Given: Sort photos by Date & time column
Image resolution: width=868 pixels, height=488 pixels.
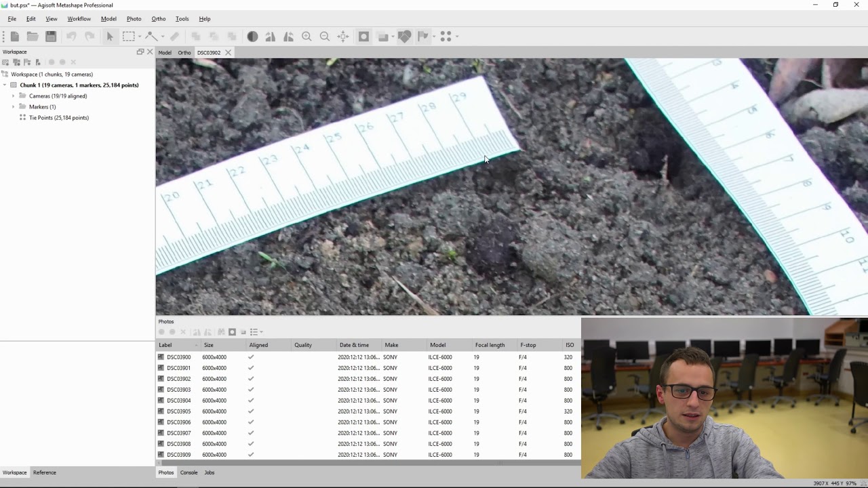Looking at the screenshot, I should point(359,345).
